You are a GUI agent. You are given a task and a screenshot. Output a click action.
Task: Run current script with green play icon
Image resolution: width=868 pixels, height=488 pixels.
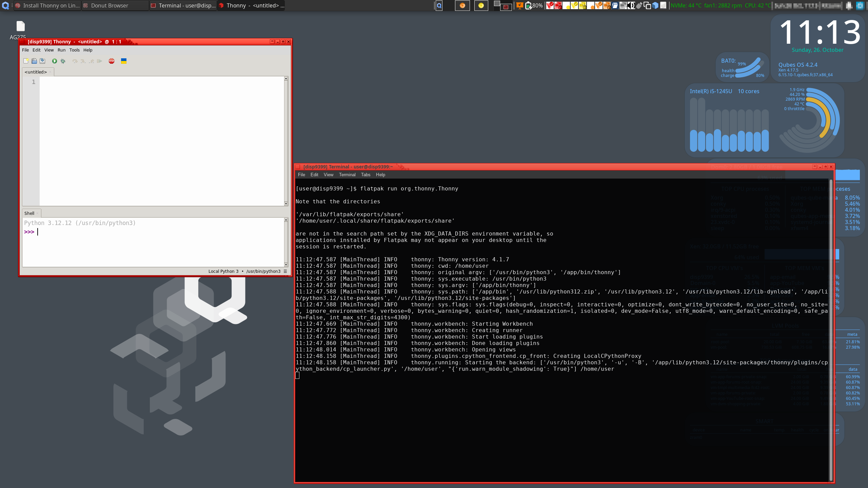(54, 61)
